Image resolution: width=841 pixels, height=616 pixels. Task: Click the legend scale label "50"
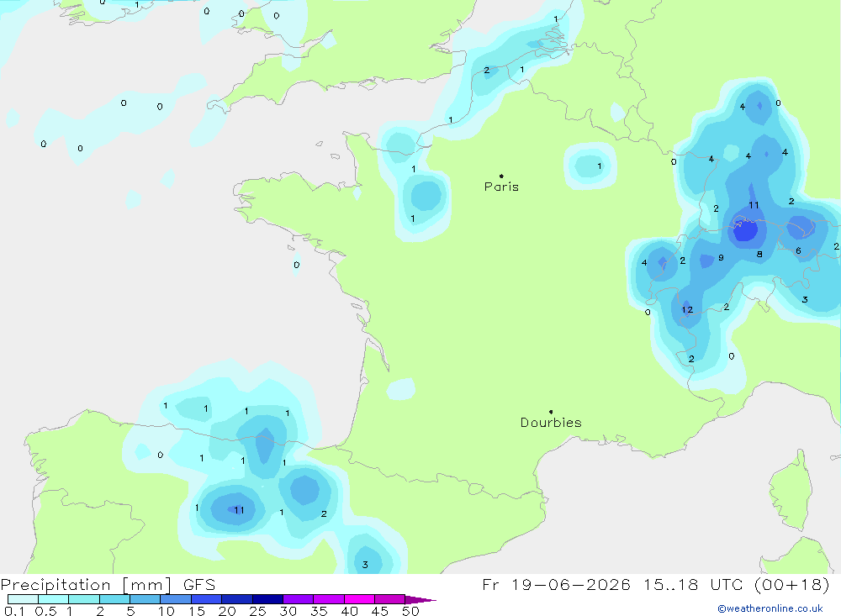pyautogui.click(x=411, y=611)
